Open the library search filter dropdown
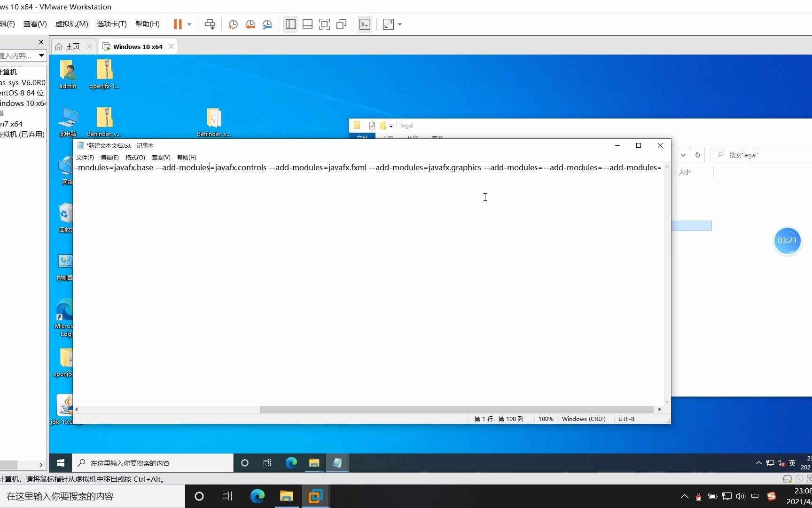This screenshot has height=508, width=812. click(41, 56)
